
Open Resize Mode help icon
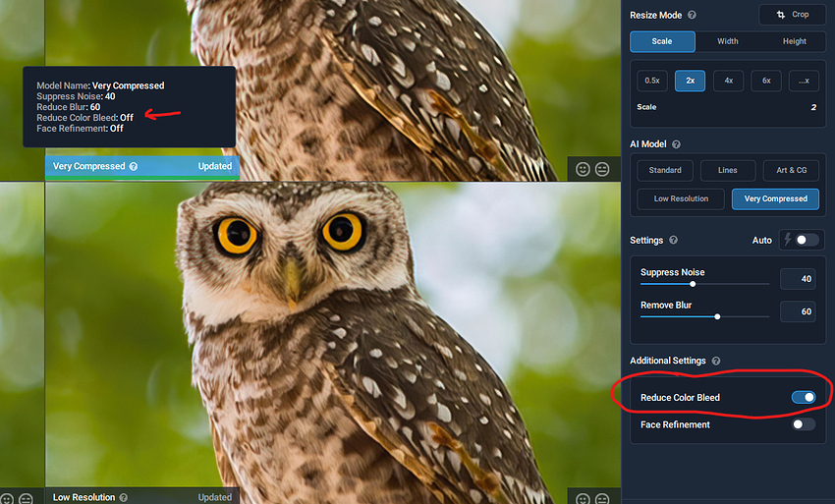coord(693,16)
